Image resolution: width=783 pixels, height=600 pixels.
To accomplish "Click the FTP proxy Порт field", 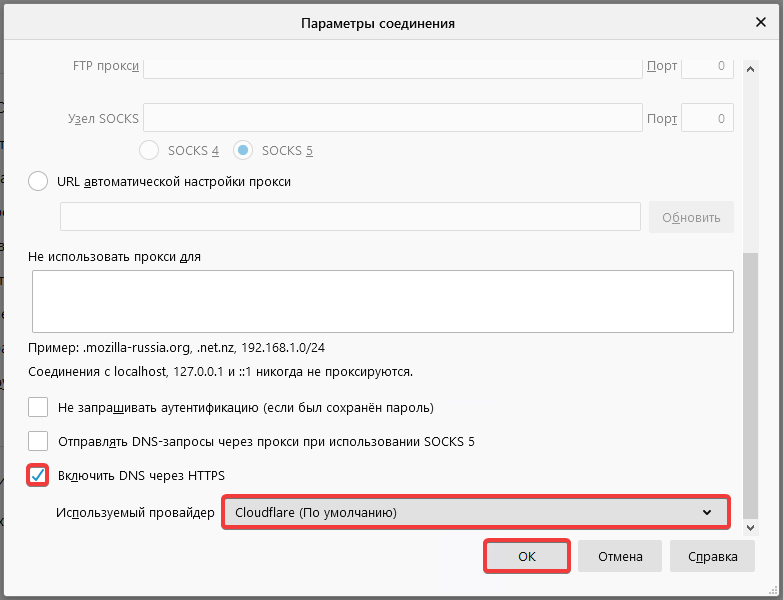I will (x=707, y=67).
